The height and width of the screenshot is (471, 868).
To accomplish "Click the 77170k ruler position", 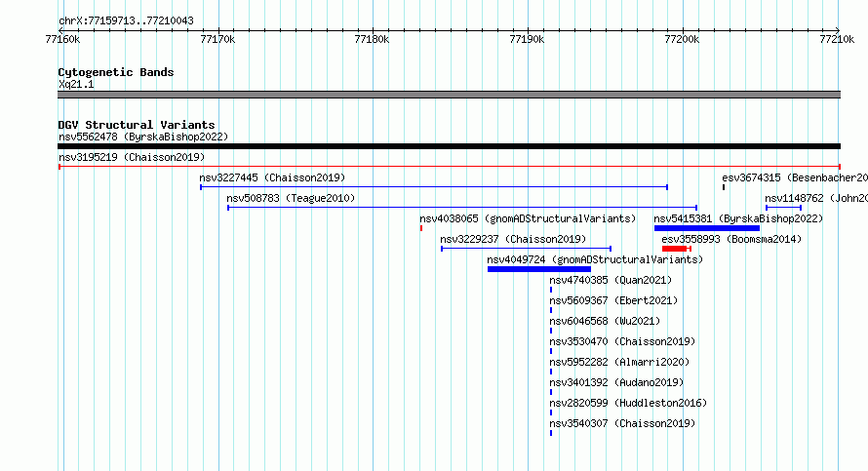I will [x=217, y=39].
